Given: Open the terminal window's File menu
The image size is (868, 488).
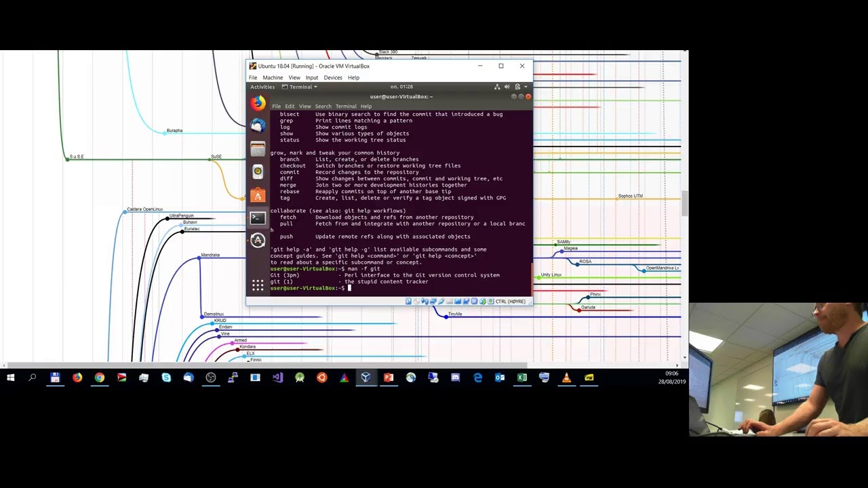Looking at the screenshot, I should click(276, 106).
